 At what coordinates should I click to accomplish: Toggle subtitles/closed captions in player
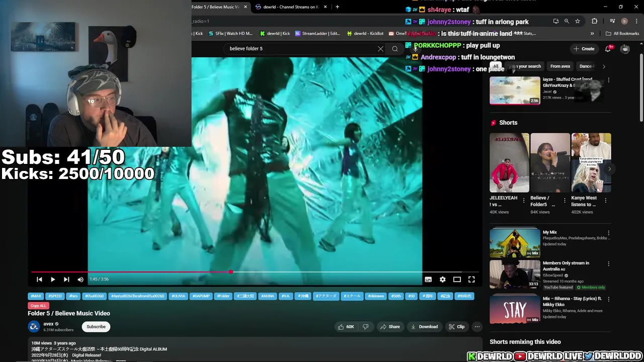(428, 279)
